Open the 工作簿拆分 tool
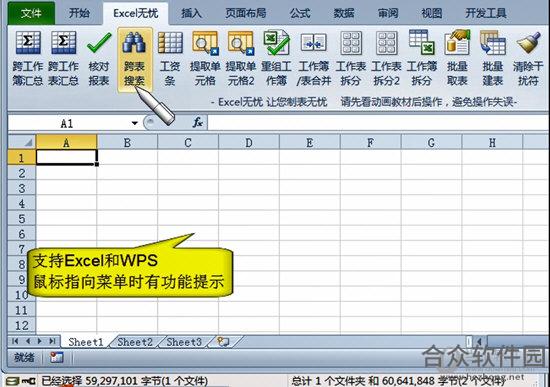550x387 pixels. click(422, 59)
